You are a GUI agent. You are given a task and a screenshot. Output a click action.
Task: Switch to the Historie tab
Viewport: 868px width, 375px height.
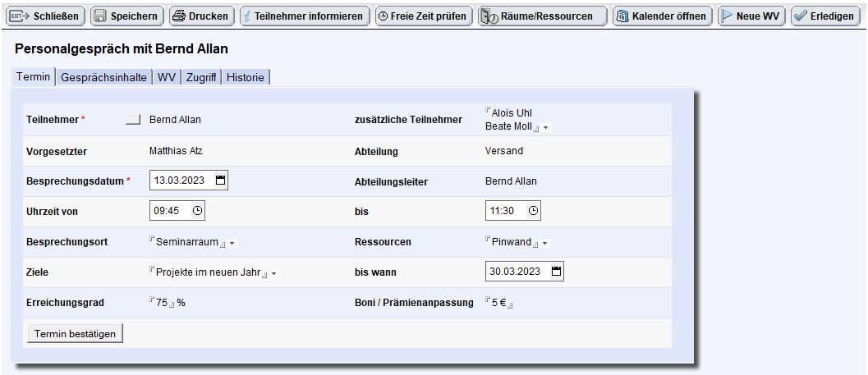coord(246,77)
